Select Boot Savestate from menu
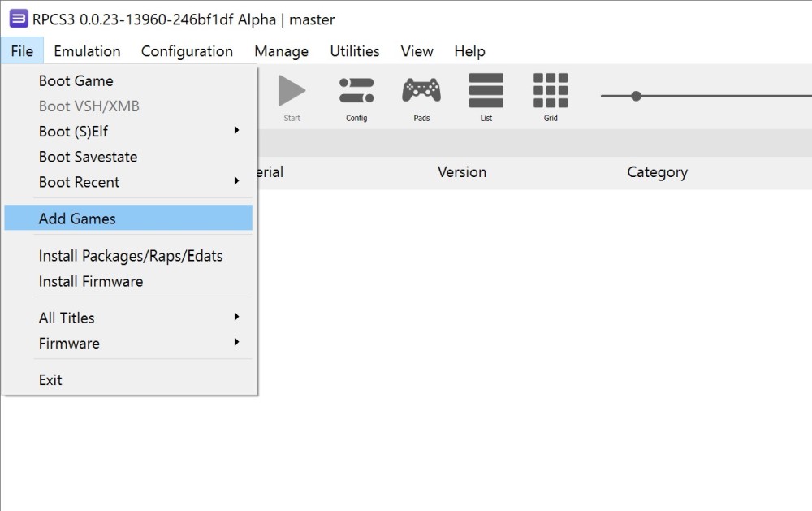Image resolution: width=812 pixels, height=511 pixels. tap(88, 157)
